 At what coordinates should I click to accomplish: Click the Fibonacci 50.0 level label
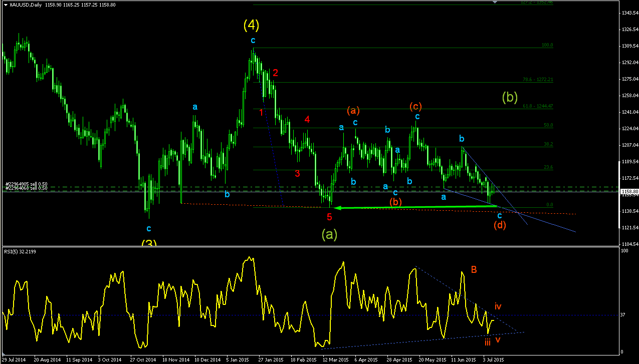(548, 125)
